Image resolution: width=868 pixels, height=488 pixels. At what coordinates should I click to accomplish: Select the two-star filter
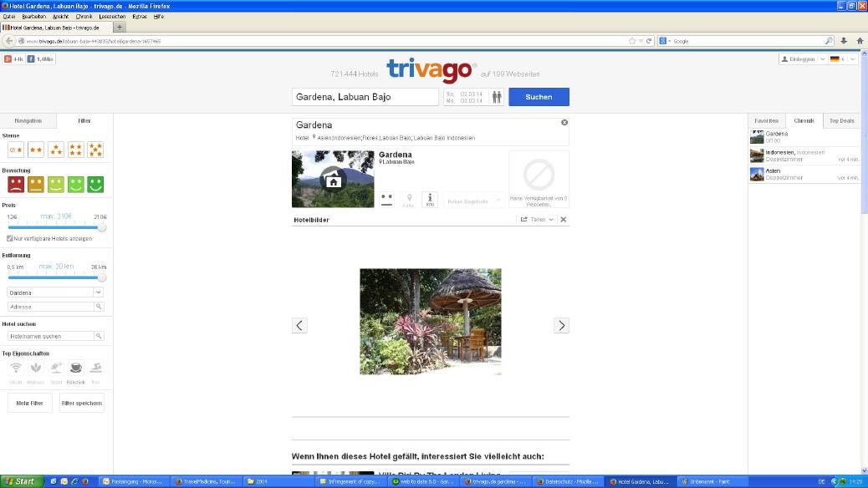click(36, 150)
